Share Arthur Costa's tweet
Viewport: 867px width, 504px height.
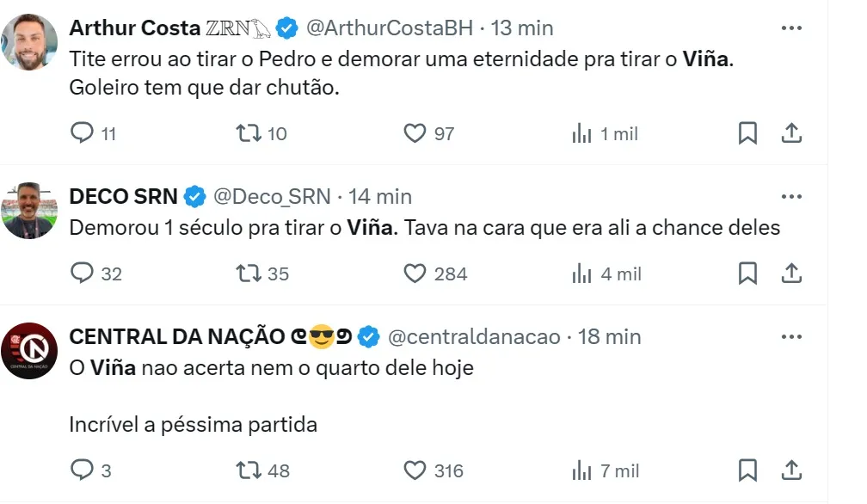coord(791,133)
